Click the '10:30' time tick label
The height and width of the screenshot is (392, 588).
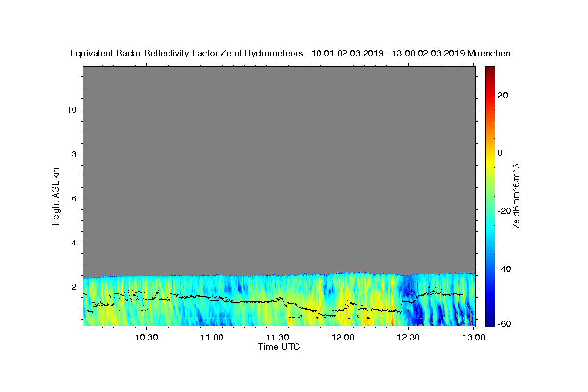click(147, 337)
